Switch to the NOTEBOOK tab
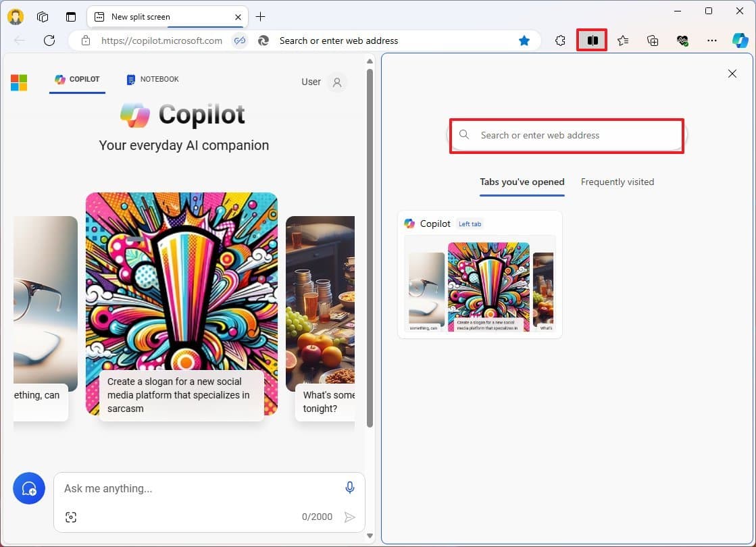This screenshot has width=756, height=547. click(151, 79)
